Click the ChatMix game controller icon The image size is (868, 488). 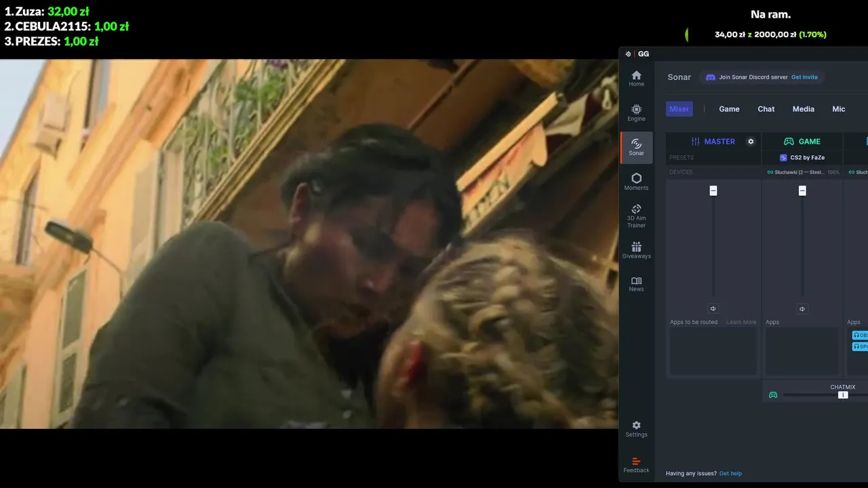tap(773, 394)
